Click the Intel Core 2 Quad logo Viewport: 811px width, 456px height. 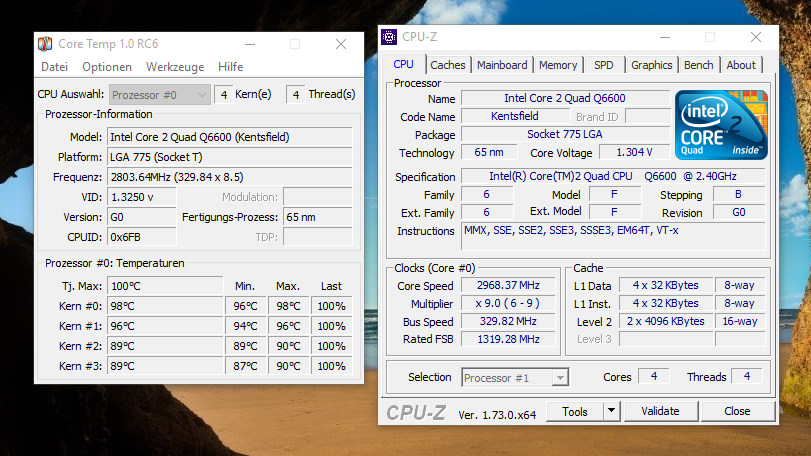pos(721,125)
